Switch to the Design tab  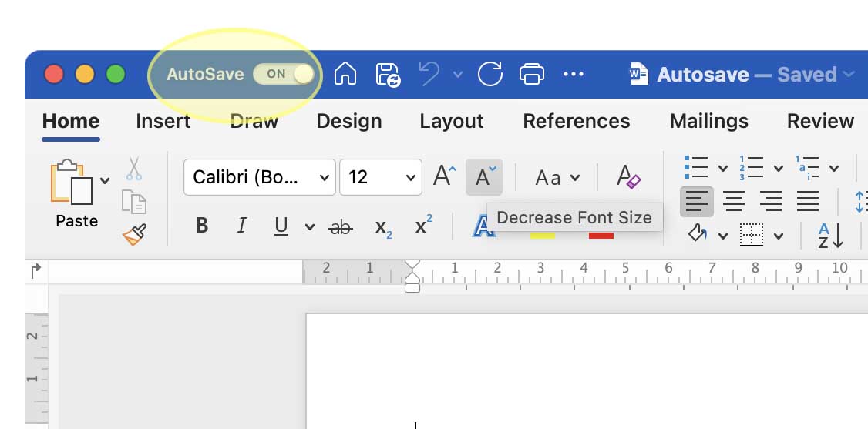(x=349, y=121)
